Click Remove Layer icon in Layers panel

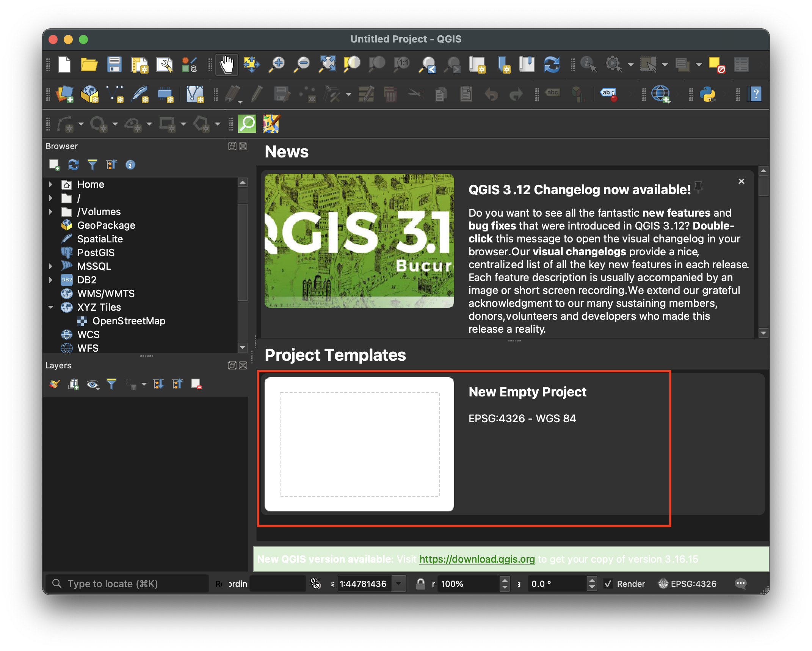pos(196,384)
